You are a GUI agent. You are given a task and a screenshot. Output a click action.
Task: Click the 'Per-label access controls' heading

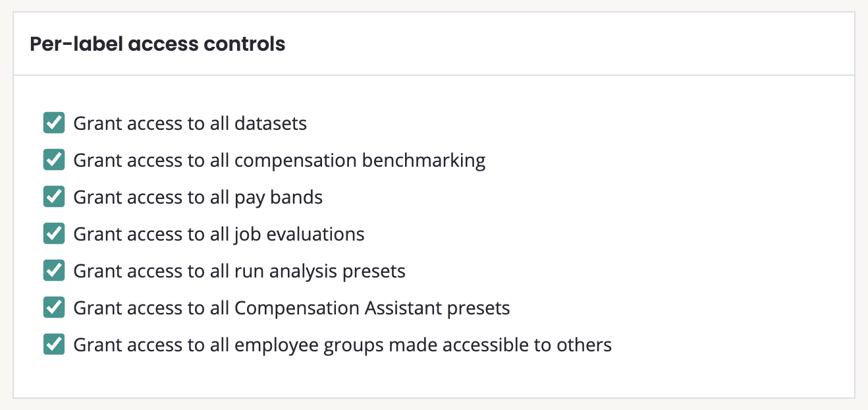click(x=157, y=44)
